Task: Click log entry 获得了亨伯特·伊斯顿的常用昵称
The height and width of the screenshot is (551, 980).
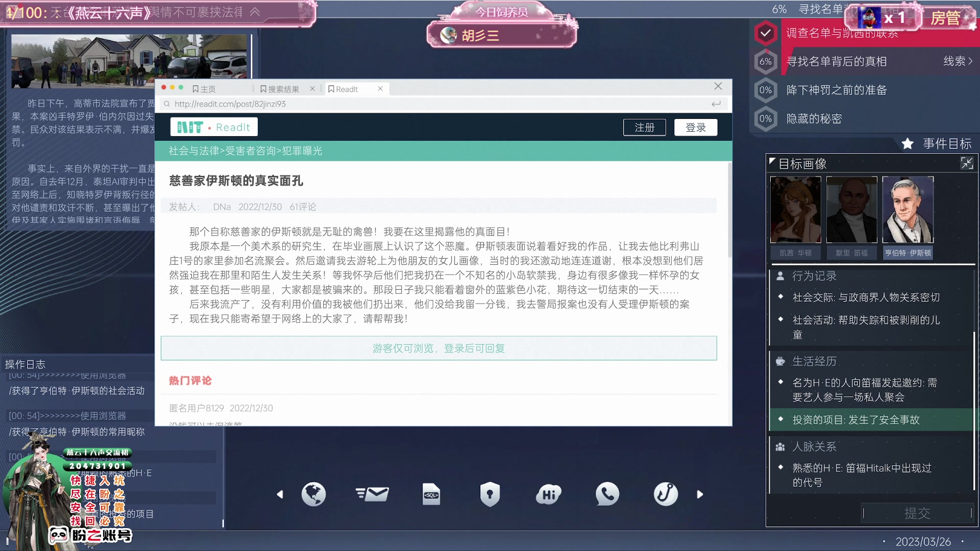Action: click(77, 432)
